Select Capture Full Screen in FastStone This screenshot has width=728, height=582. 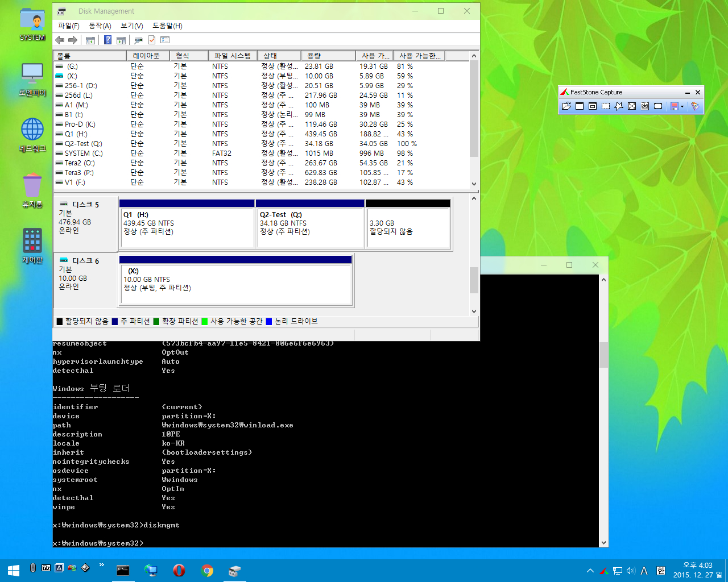[632, 106]
